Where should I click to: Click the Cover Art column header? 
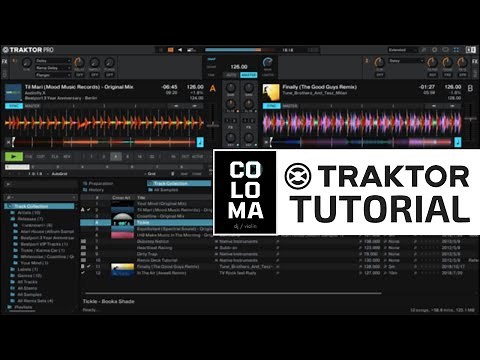[121, 198]
